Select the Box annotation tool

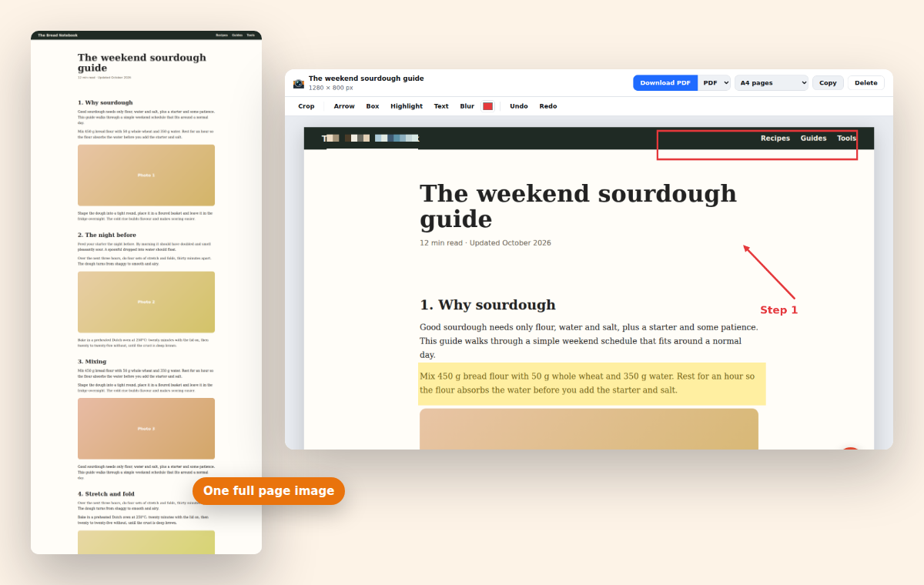[x=373, y=106]
